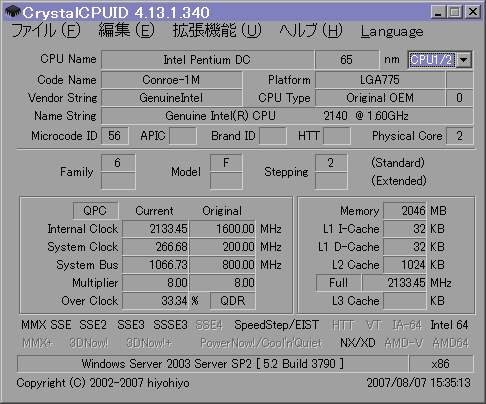The width and height of the screenshot is (486, 404).
Task: Click the current Internal Clock value 2133.45
Action: click(x=155, y=229)
